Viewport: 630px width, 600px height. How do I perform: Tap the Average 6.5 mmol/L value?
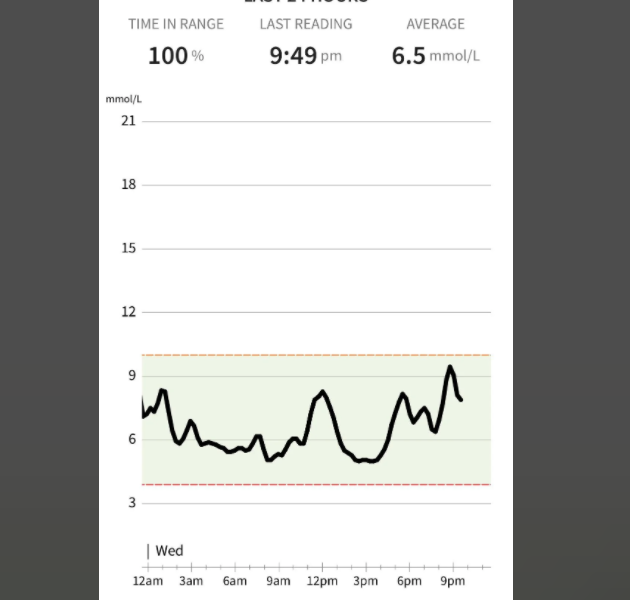click(x=436, y=55)
